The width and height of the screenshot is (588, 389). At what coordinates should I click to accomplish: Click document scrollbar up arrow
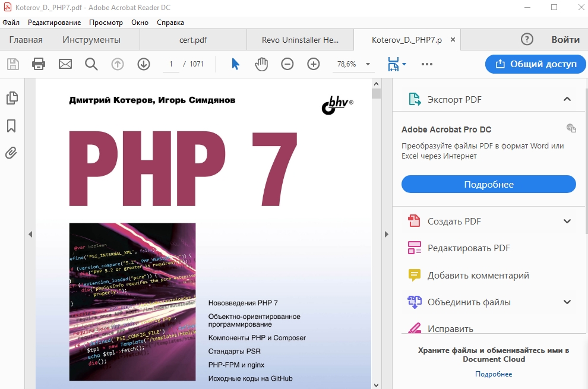[376, 84]
